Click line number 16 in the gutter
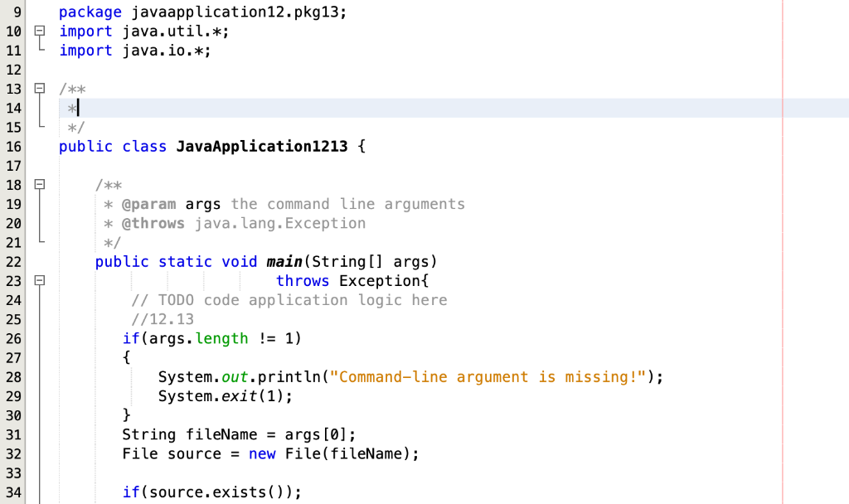Viewport: 849px width, 504px height. click(x=13, y=146)
